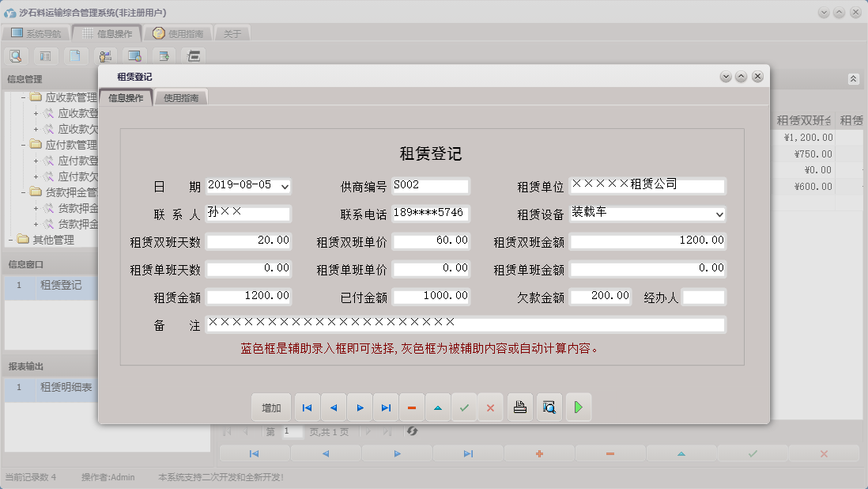Switch to the 使用指南 tab in the dialog

pos(182,97)
